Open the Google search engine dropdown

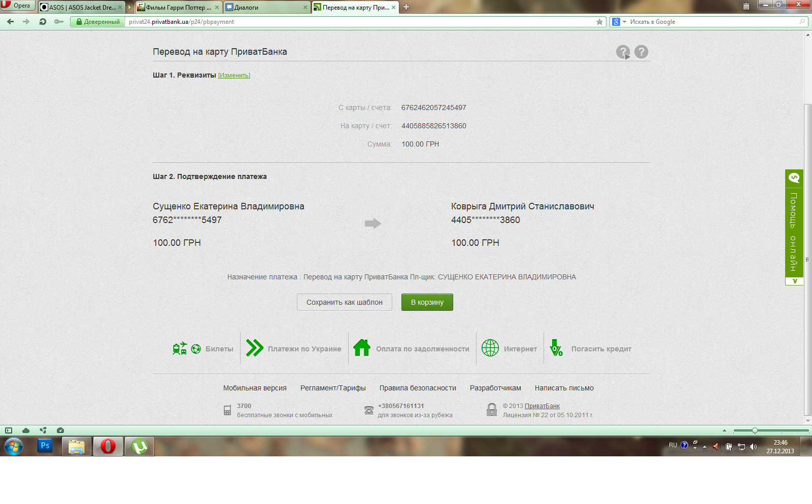[619, 22]
